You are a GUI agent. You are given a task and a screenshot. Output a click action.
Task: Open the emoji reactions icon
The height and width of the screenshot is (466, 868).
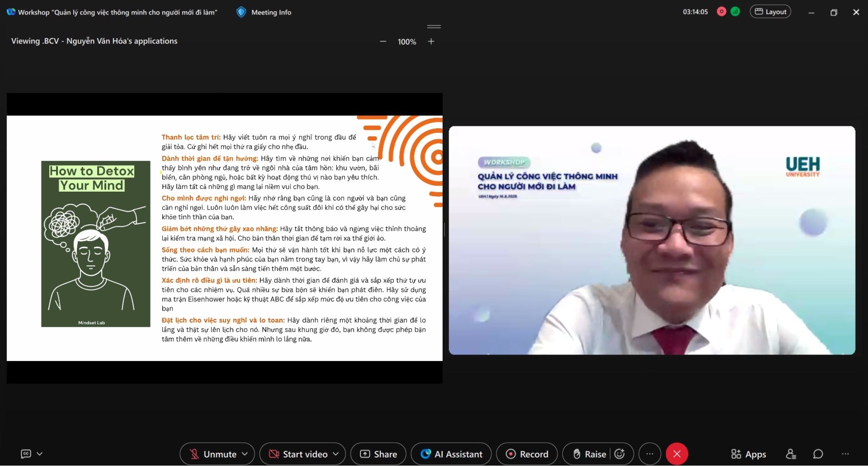click(x=619, y=454)
